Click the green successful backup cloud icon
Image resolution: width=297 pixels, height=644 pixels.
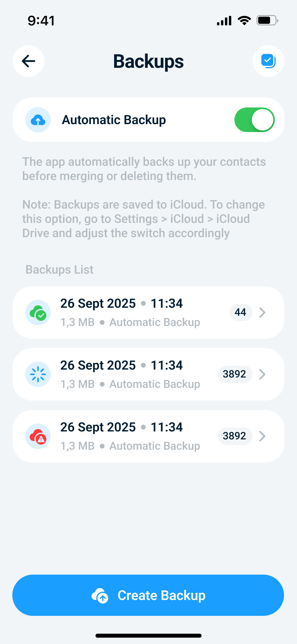coord(38,312)
